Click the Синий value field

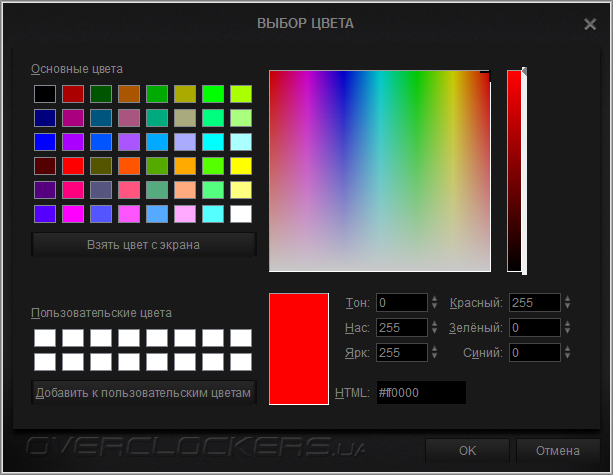click(x=534, y=353)
